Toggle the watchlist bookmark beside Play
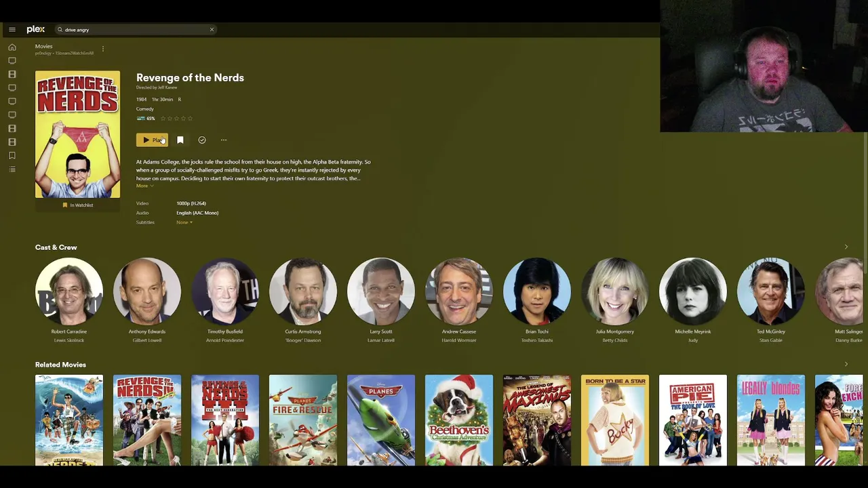The height and width of the screenshot is (488, 868). point(180,140)
